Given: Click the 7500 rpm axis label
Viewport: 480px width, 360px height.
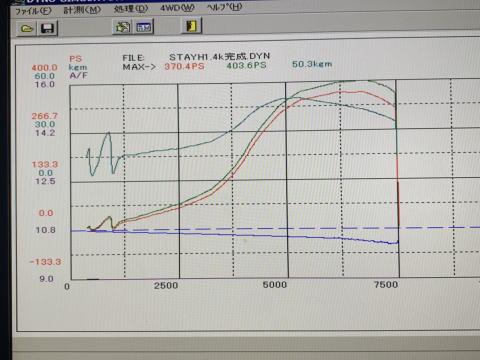Looking at the screenshot, I should pos(386,285).
